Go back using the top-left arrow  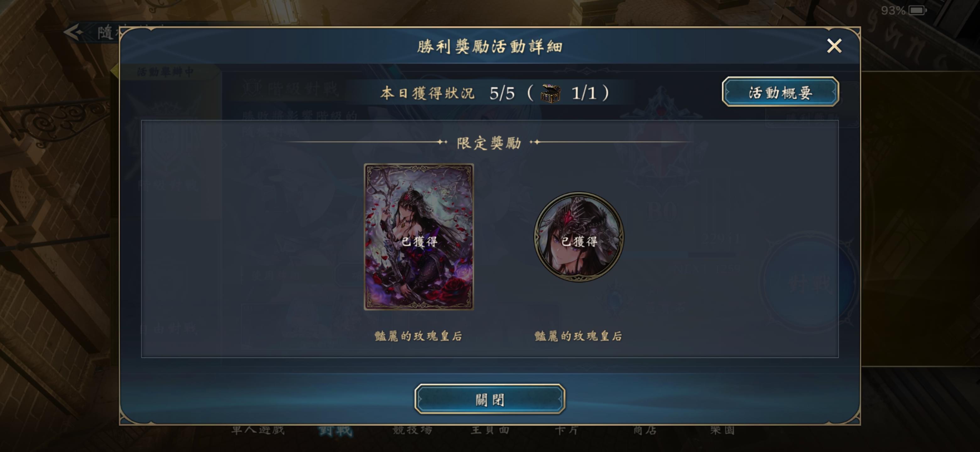73,32
